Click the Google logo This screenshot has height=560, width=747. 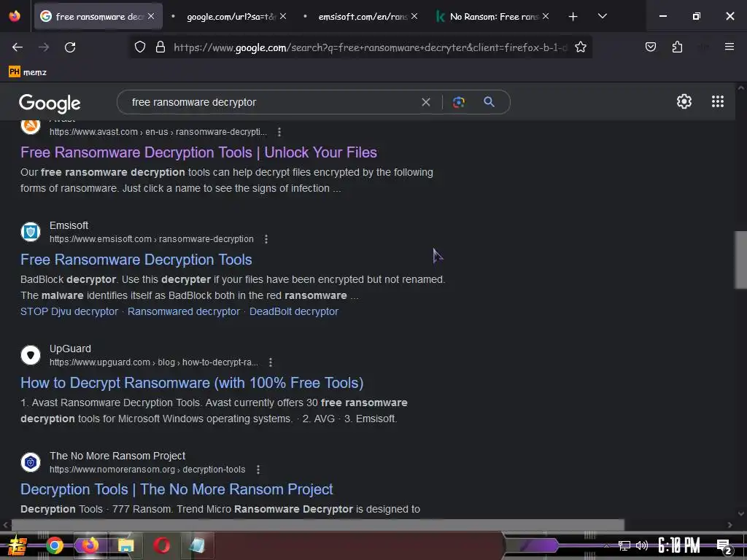tap(50, 104)
